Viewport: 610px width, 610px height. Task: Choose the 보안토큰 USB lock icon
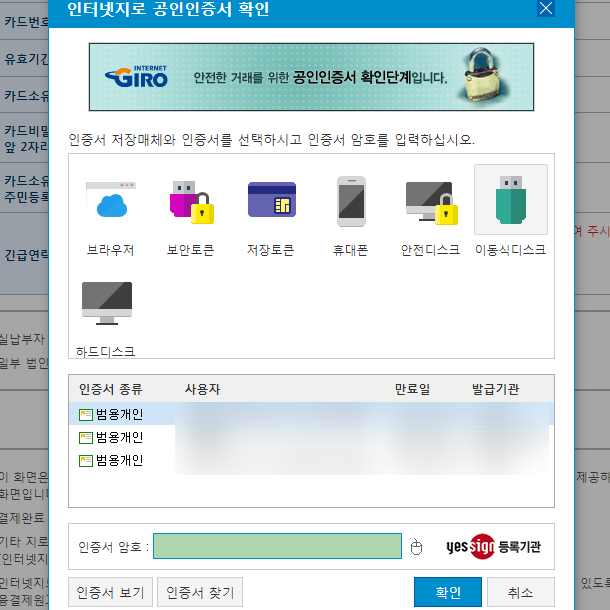pyautogui.click(x=191, y=202)
